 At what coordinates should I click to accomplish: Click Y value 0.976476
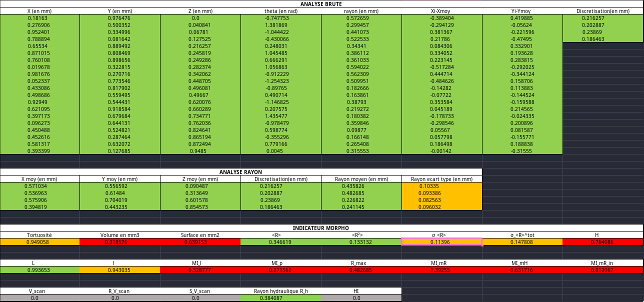[120, 18]
